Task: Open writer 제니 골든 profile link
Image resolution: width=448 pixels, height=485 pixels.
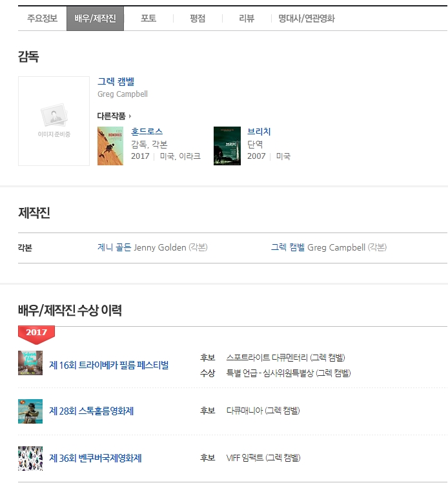Action: tap(114, 247)
